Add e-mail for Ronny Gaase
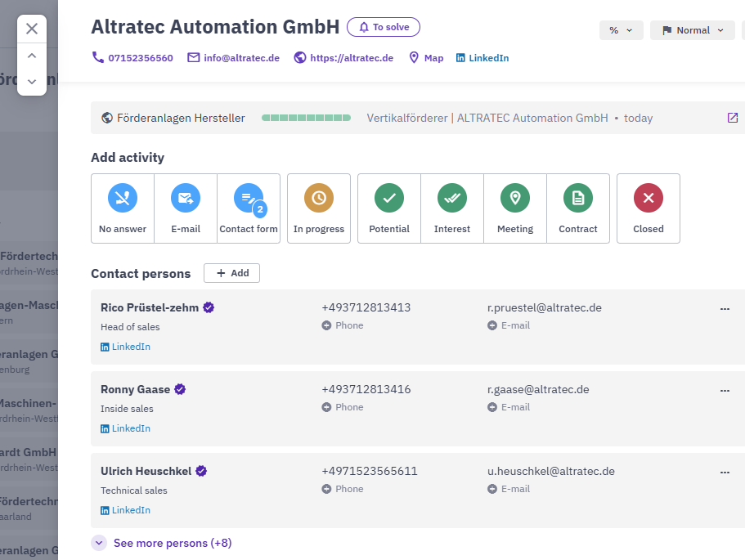This screenshot has height=560, width=745. (509, 407)
